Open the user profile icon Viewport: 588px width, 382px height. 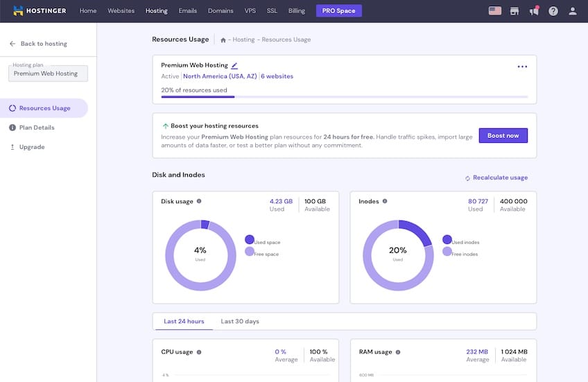[573, 11]
